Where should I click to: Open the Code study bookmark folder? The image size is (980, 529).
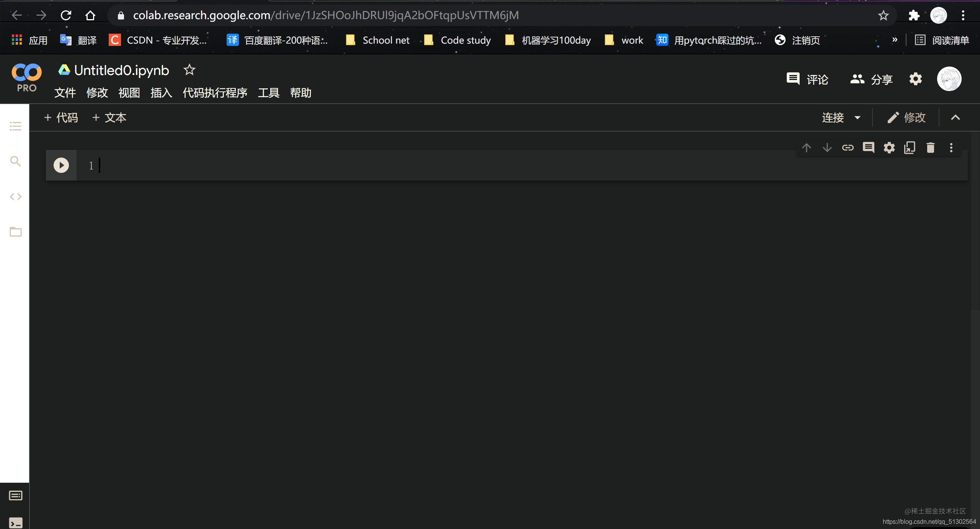click(x=457, y=40)
